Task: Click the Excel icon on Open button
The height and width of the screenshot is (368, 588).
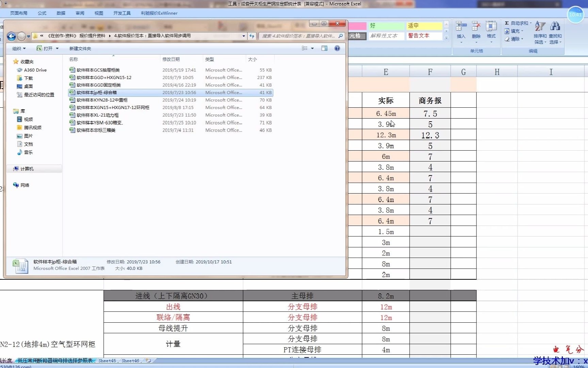Action: 39,48
